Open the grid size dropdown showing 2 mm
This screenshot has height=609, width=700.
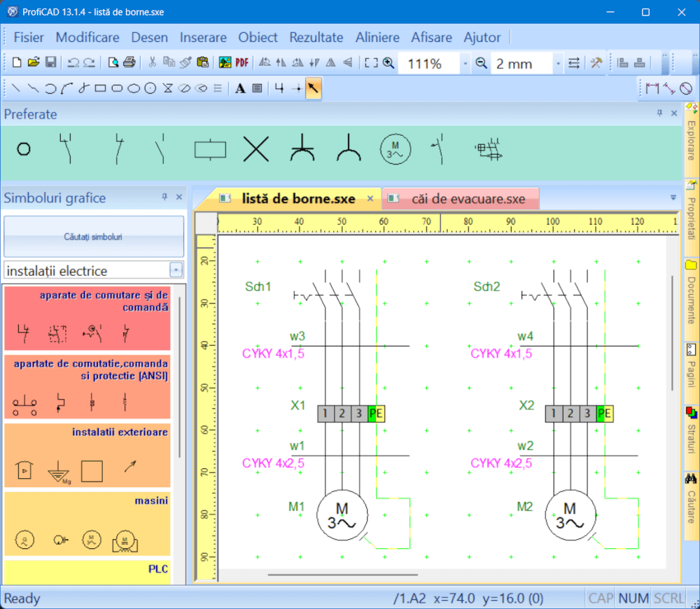558,64
